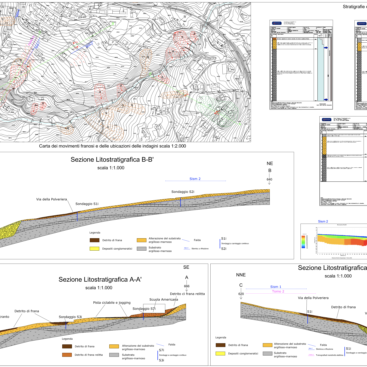The image size is (367, 367).
Task: Click the "Pista ciclabile e jogging" label
Action: click(112, 303)
